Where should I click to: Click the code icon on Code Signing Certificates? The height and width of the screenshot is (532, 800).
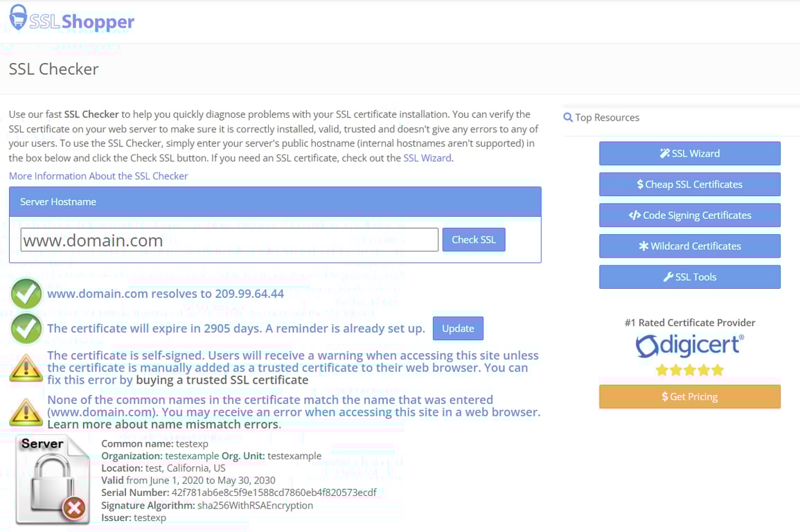[634, 215]
